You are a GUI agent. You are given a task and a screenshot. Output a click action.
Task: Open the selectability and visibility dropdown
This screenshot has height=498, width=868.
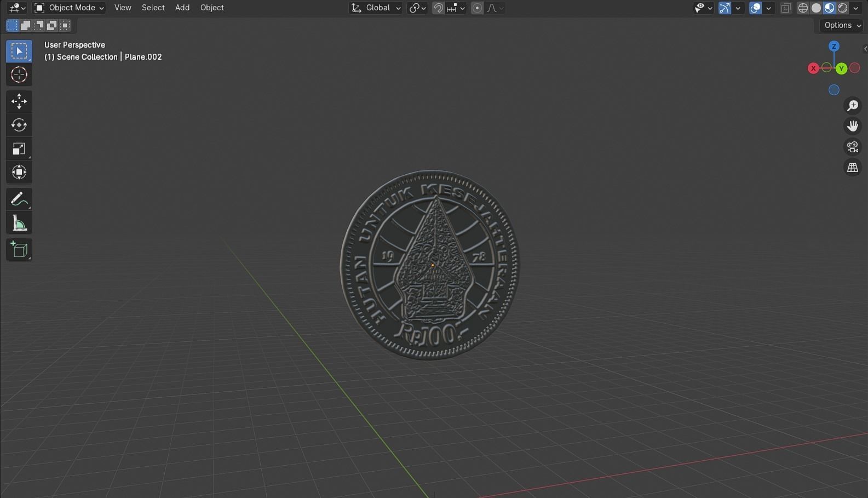(x=703, y=8)
